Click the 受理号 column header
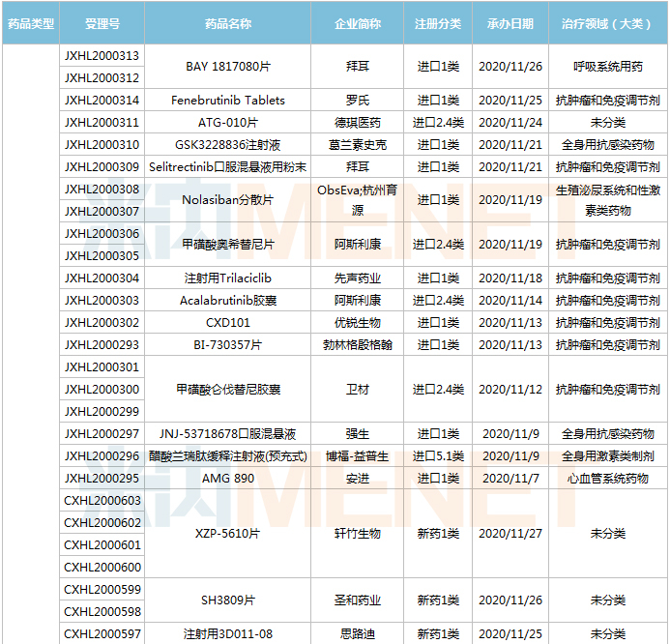The image size is (670, 644). (x=102, y=23)
